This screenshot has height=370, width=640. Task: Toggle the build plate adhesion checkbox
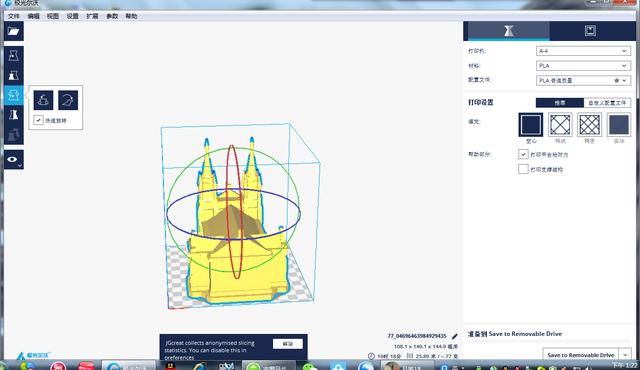pos(523,154)
